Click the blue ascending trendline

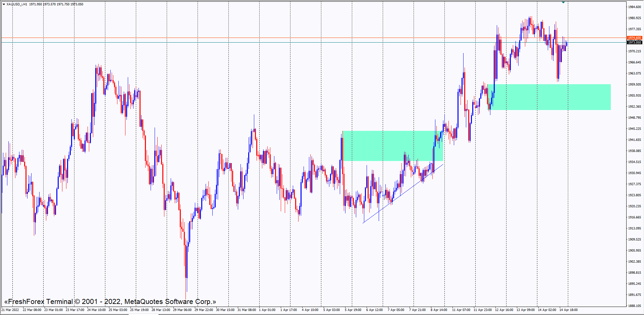(402, 194)
